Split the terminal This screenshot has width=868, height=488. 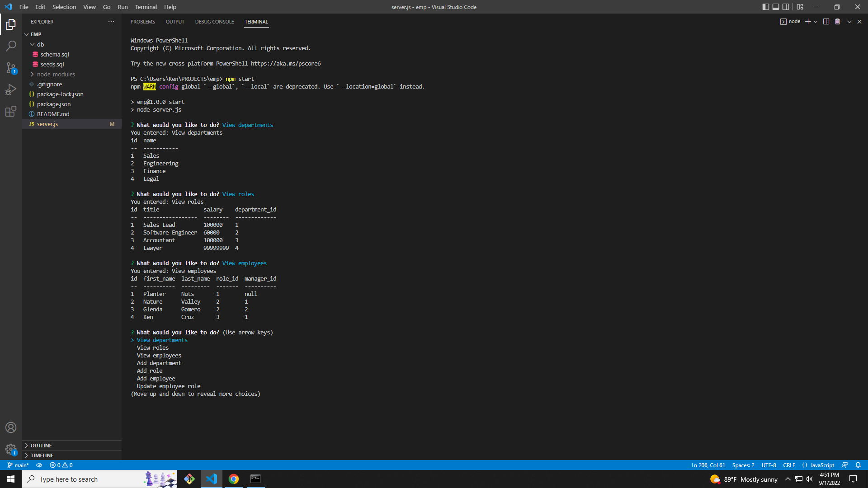tap(826, 21)
